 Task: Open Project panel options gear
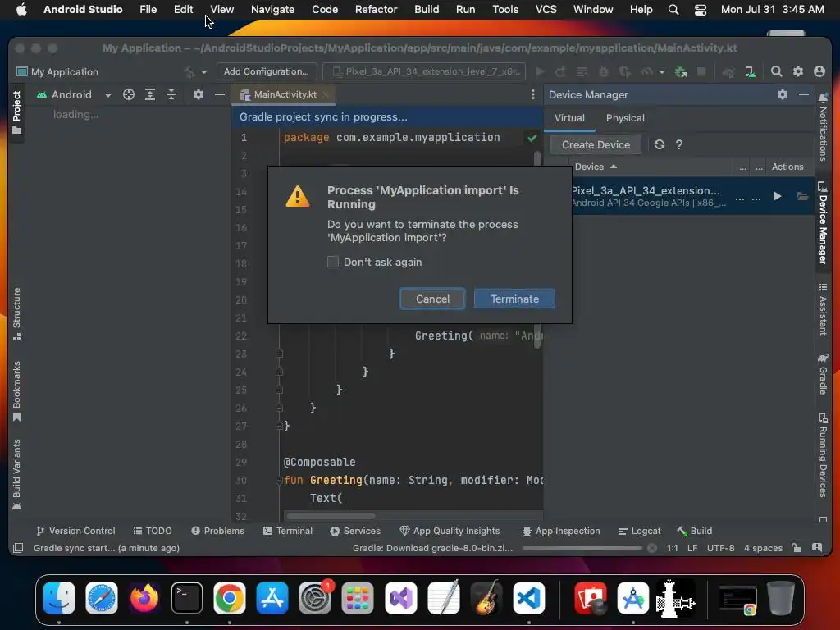pyautogui.click(x=199, y=95)
